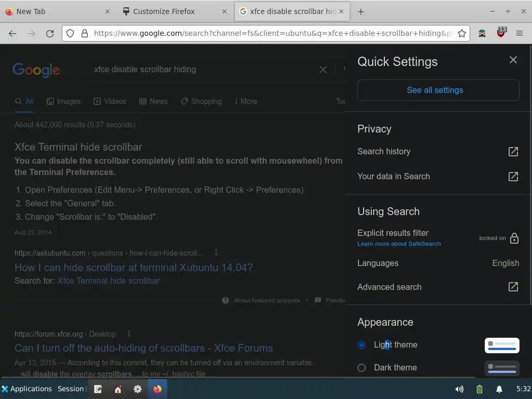Select the Images search tab

pyautogui.click(x=63, y=101)
